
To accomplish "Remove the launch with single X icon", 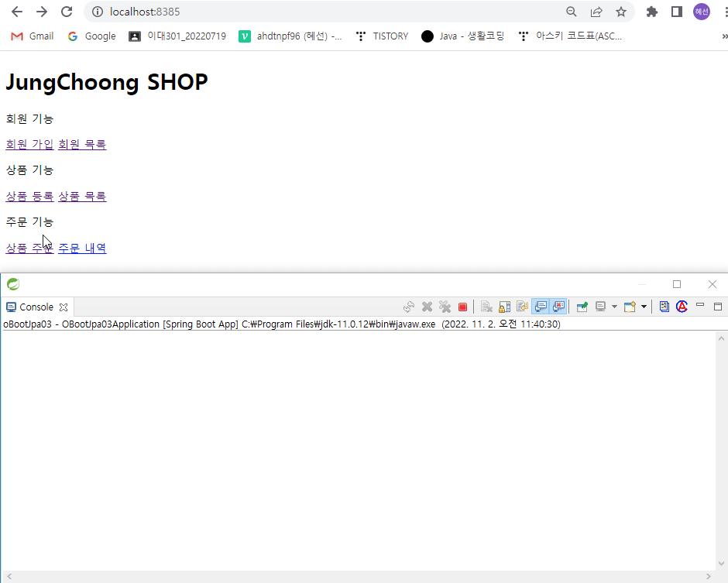I will pos(428,307).
